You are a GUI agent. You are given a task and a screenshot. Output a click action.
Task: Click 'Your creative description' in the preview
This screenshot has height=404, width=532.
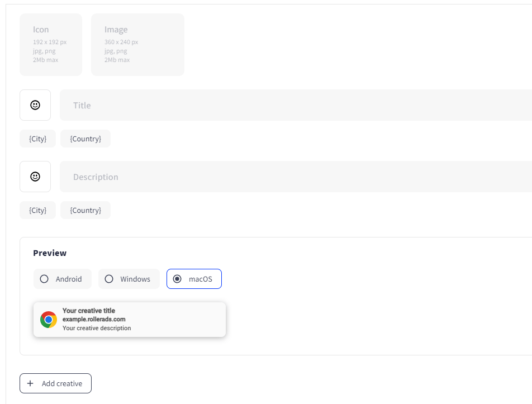(x=97, y=328)
